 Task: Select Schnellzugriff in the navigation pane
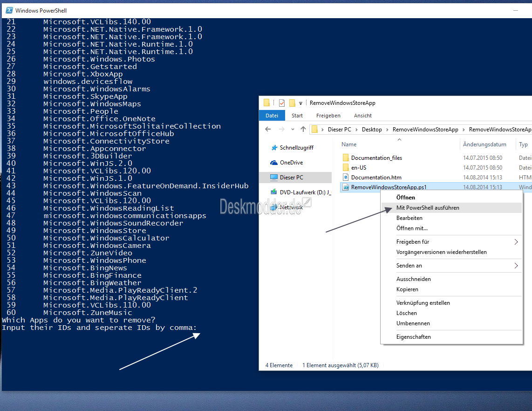[x=297, y=148]
